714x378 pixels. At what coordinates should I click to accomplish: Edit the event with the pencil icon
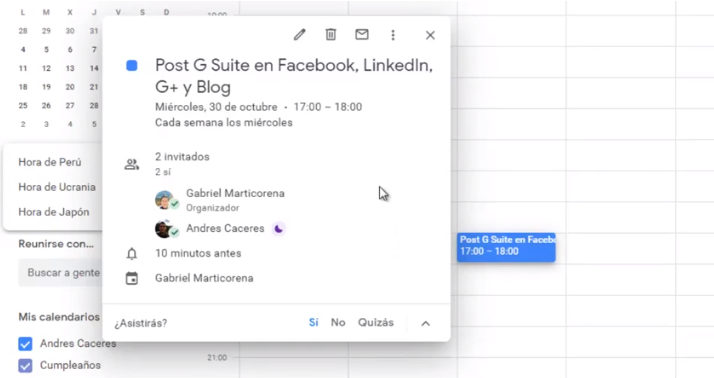point(299,35)
